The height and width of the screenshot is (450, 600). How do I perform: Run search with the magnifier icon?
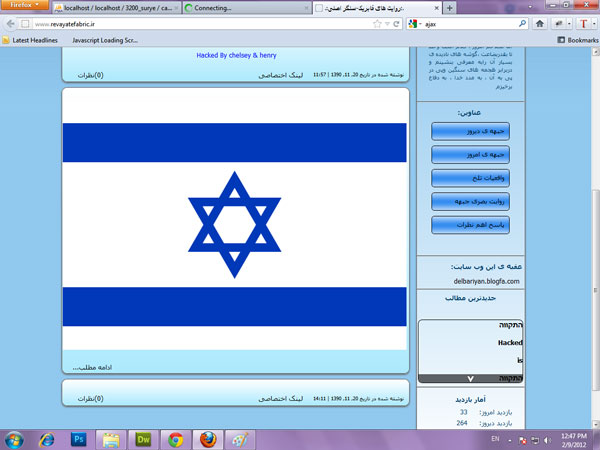[x=522, y=24]
